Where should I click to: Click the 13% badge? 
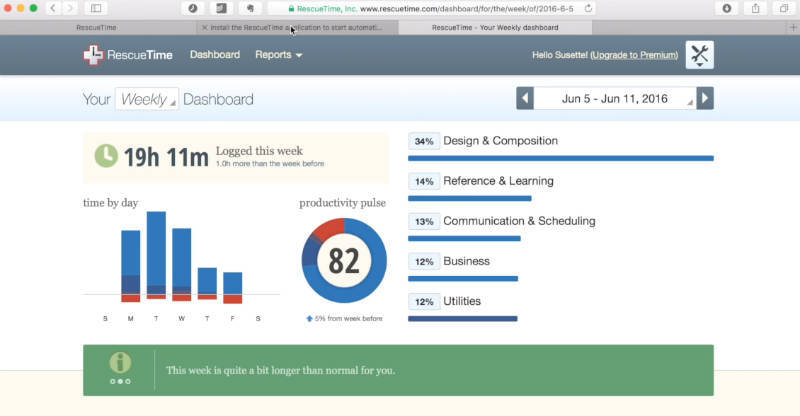[424, 222]
